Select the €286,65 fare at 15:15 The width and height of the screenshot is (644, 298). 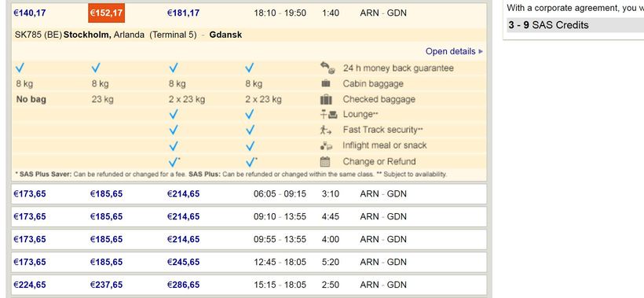coord(183,285)
